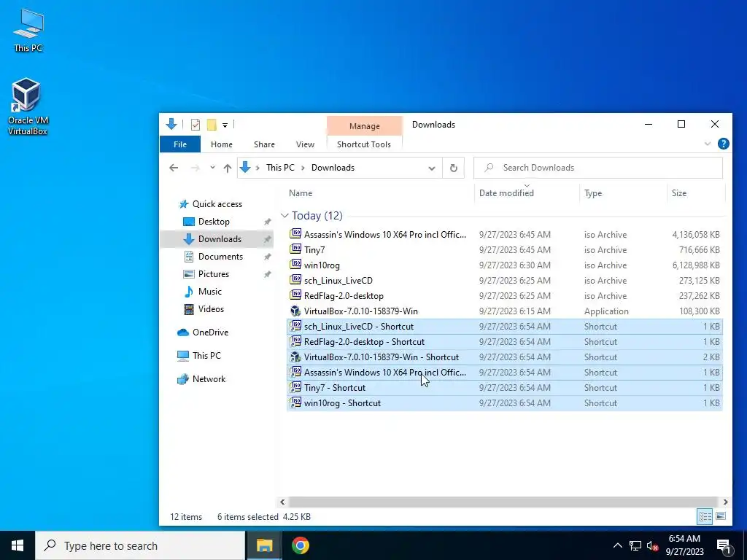This screenshot has width=747, height=560.
Task: Switch to Large icons view button
Action: [x=721, y=516]
